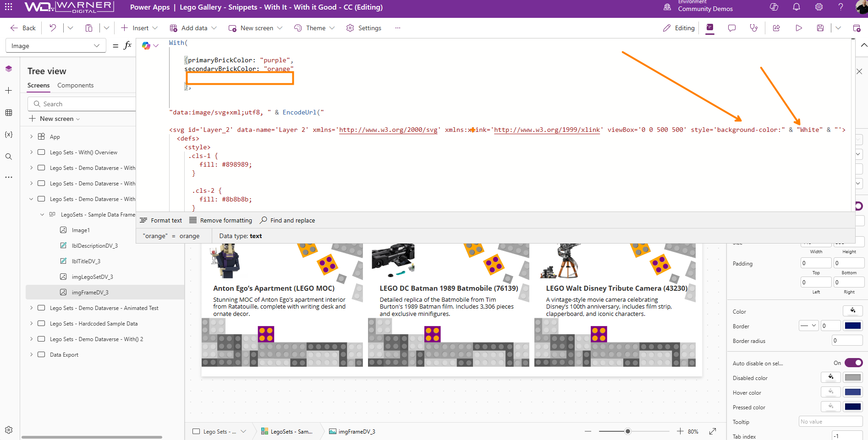Collapse LegoSets - Sample Data Frame gallery
Image resolution: width=868 pixels, height=440 pixels.
coord(42,214)
